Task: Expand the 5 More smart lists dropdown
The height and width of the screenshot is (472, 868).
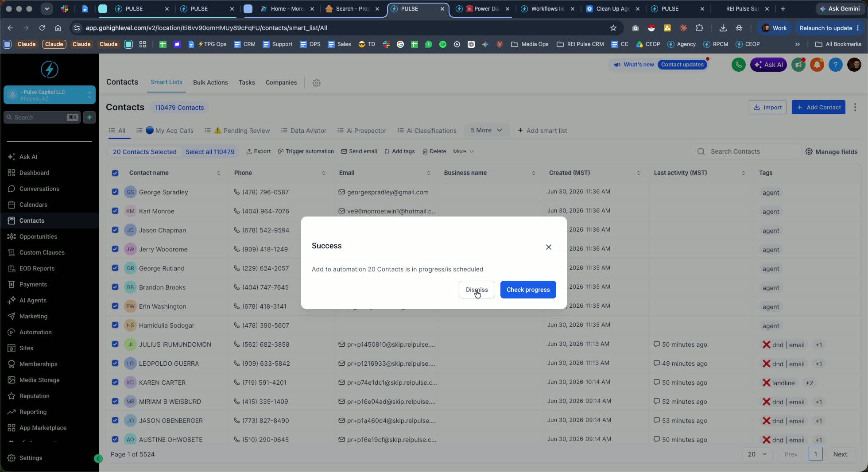Action: pos(486,130)
